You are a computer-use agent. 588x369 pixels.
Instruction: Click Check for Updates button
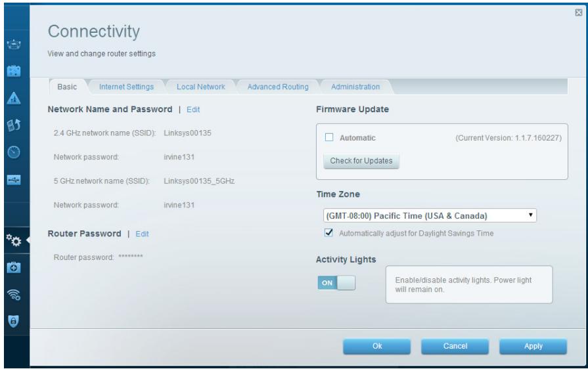coord(361,161)
